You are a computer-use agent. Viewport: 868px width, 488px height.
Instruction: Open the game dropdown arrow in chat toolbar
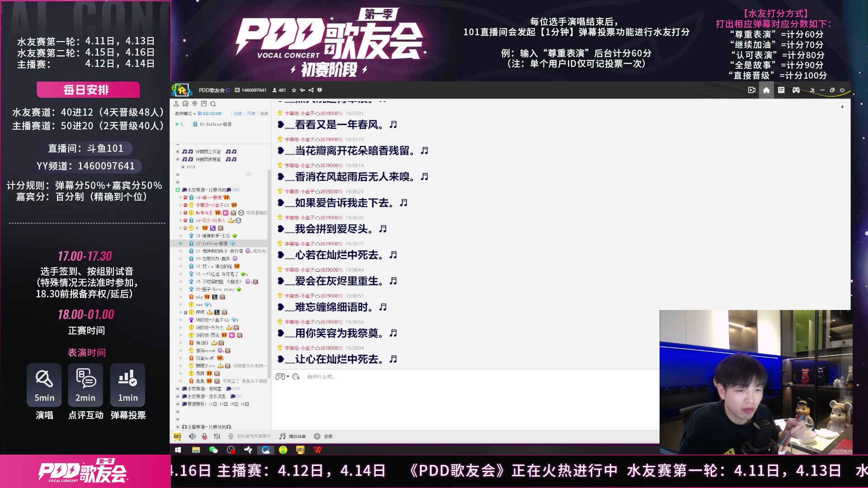click(x=288, y=376)
